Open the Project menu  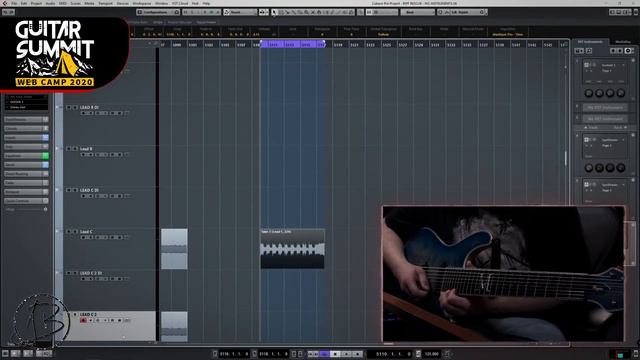[36, 3]
